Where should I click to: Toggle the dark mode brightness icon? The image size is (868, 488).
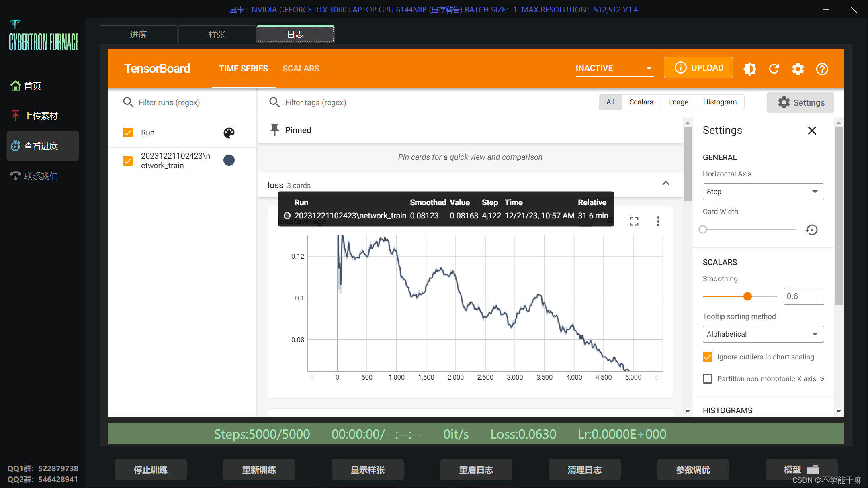[x=750, y=69]
